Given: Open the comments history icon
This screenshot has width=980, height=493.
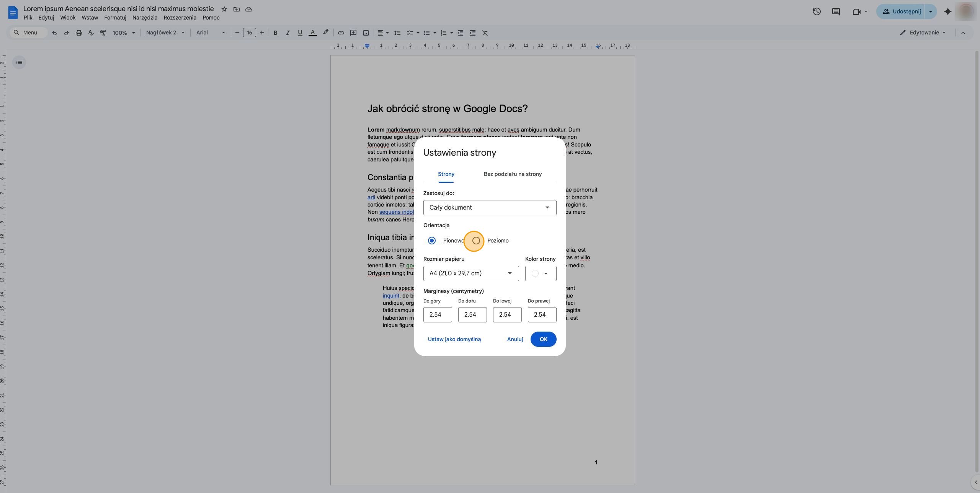Looking at the screenshot, I should click(x=836, y=11).
